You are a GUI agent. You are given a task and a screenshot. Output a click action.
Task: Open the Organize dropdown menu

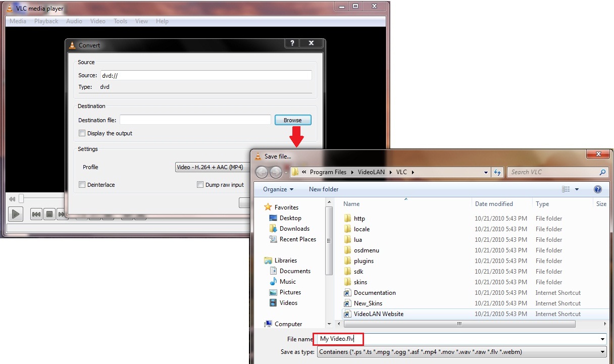point(278,189)
